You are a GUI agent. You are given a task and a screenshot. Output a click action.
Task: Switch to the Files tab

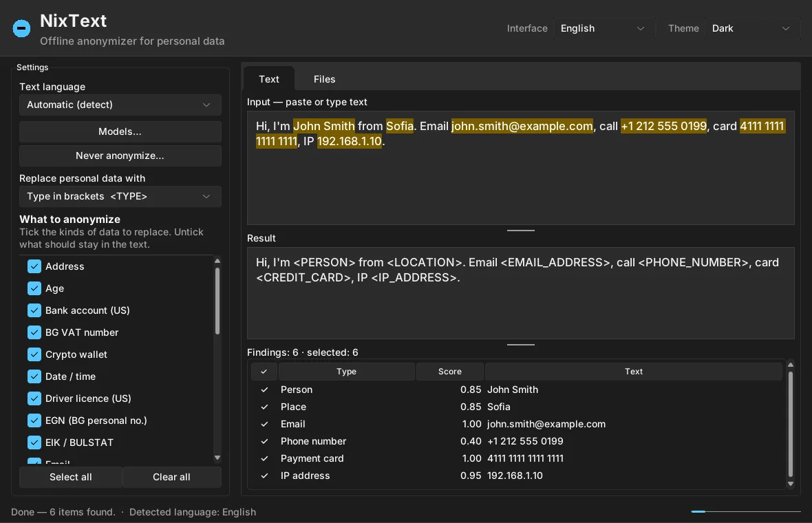(324, 79)
